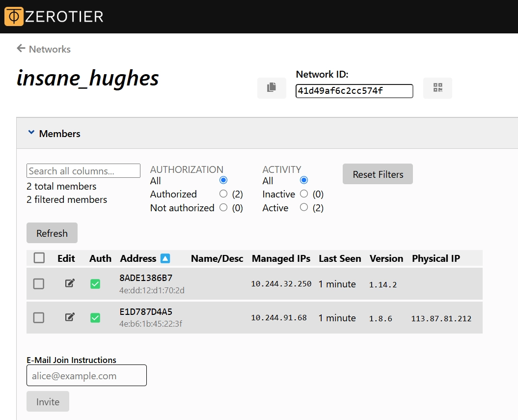Focus the Search all columns box
The height and width of the screenshot is (420, 518).
[x=83, y=170]
